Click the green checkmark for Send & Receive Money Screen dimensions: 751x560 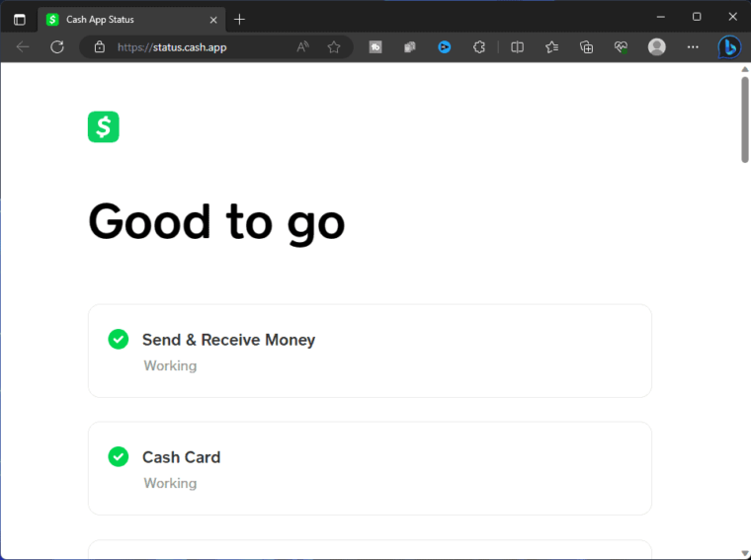tap(118, 339)
